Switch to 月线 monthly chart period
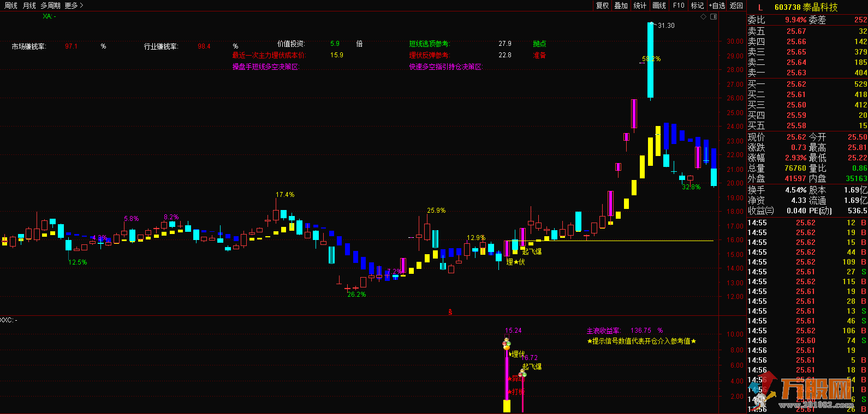This screenshot has height=414, width=868. (x=29, y=5)
